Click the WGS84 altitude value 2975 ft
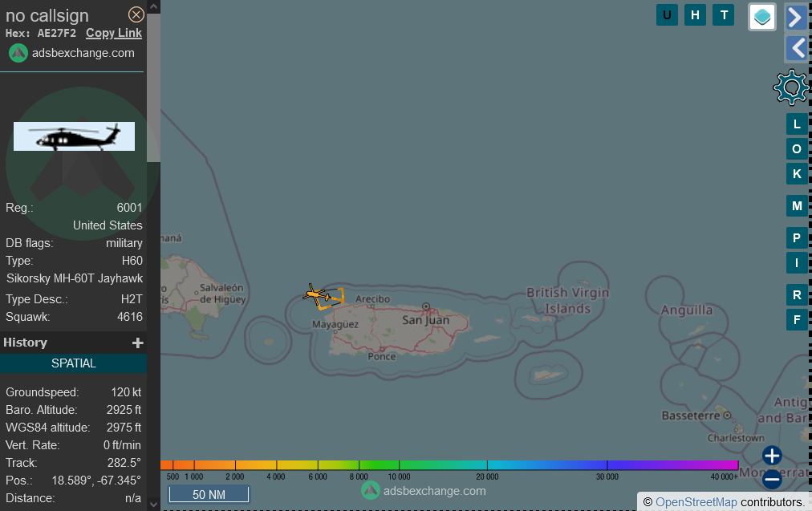 point(124,428)
